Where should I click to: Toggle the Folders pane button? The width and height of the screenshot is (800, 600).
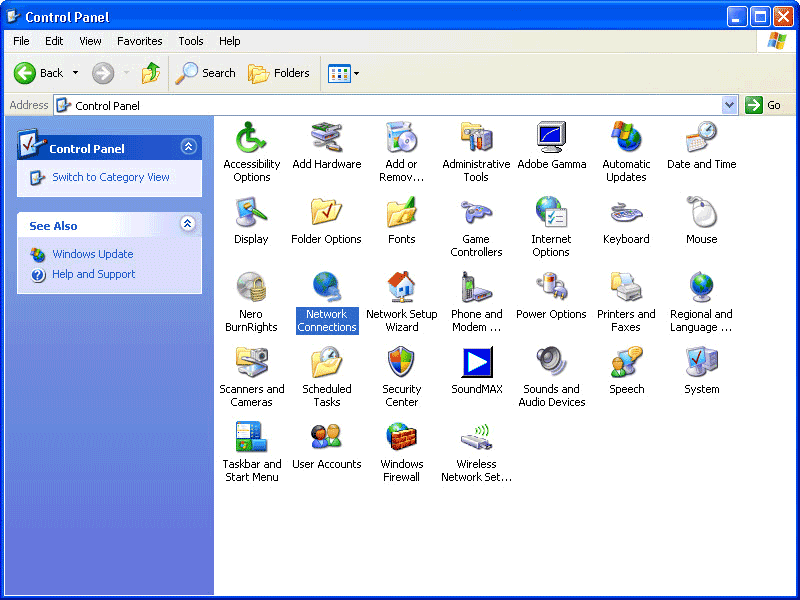tap(279, 73)
